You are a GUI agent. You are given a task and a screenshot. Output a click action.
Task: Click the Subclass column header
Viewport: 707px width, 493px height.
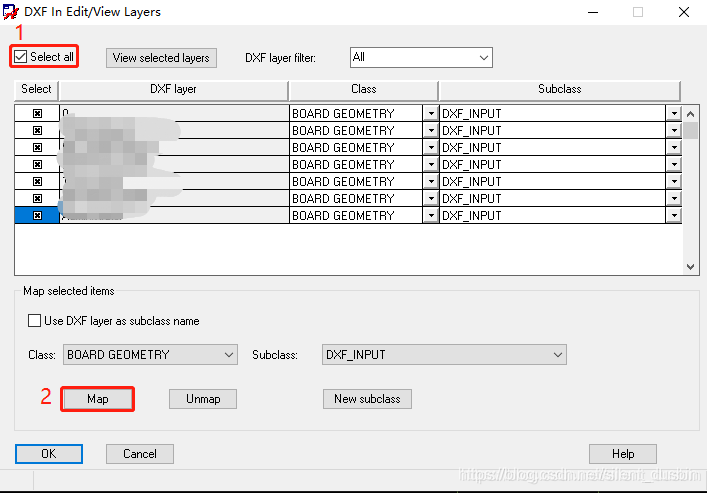point(560,89)
